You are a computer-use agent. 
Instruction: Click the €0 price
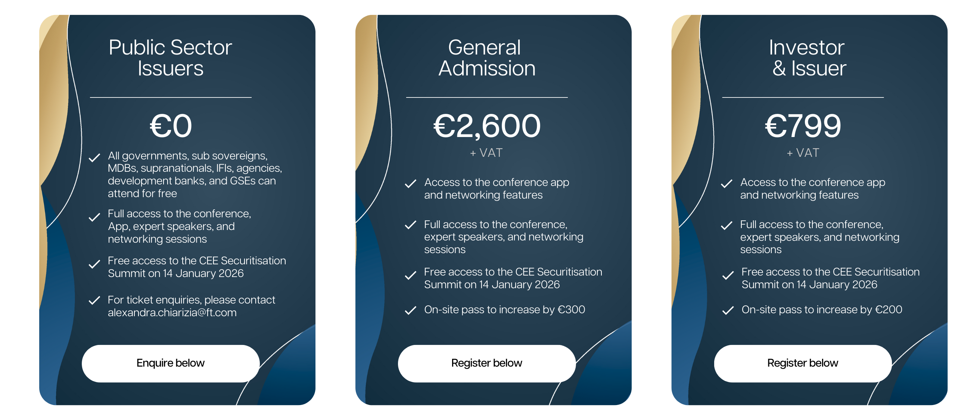[171, 126]
